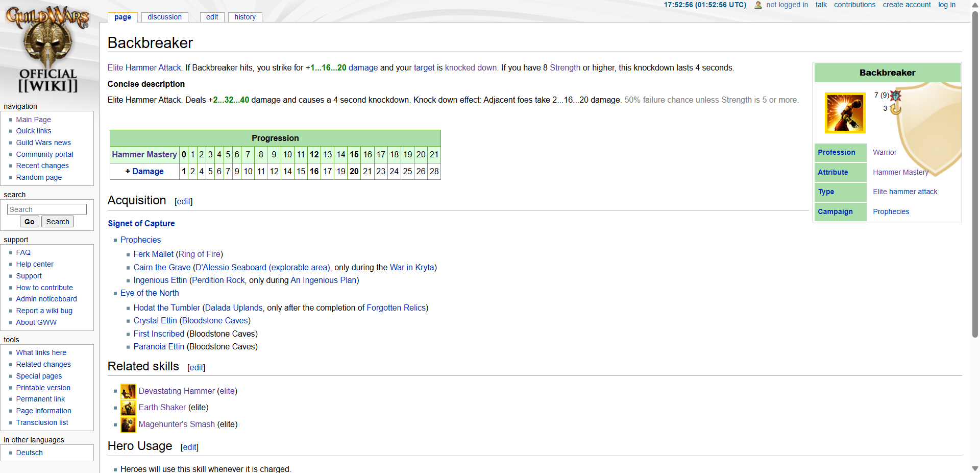Open Page information
This screenshot has height=473, width=980.
[43, 411]
